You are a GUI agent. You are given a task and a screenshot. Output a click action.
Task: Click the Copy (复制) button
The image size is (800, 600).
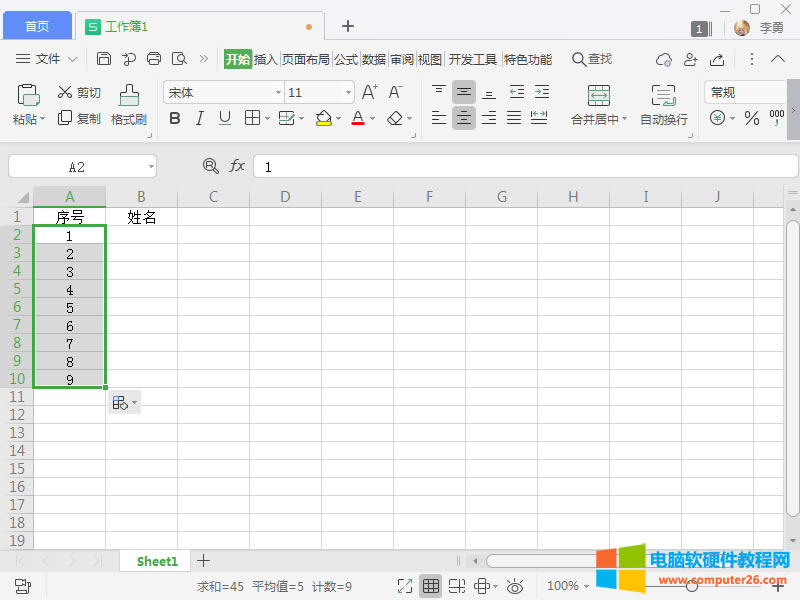coord(79,118)
